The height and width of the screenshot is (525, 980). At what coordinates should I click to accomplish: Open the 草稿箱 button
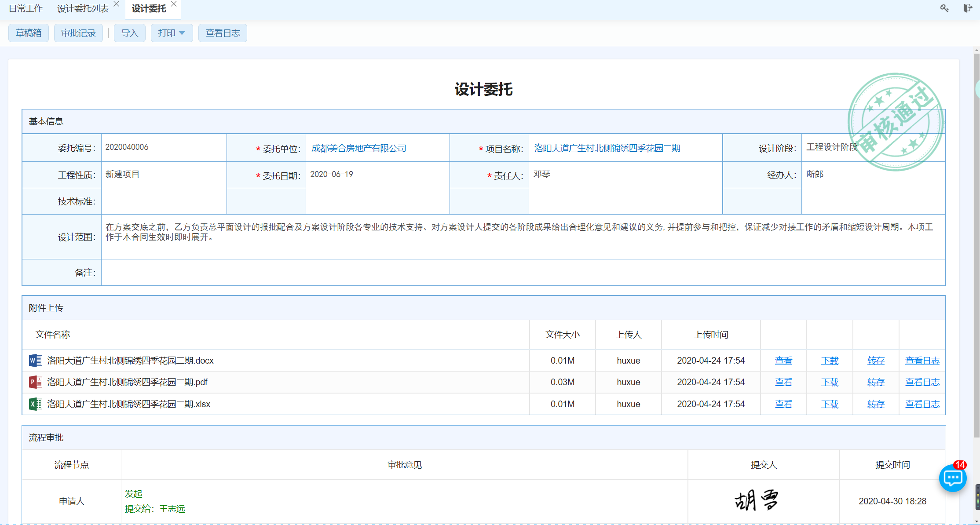(x=29, y=33)
